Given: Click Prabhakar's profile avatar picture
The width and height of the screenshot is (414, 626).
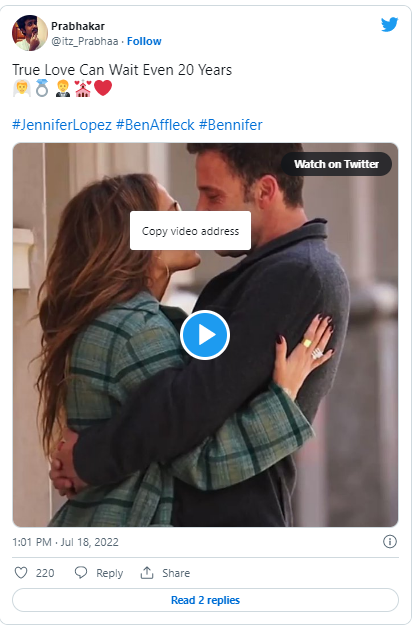Looking at the screenshot, I should point(30,33).
